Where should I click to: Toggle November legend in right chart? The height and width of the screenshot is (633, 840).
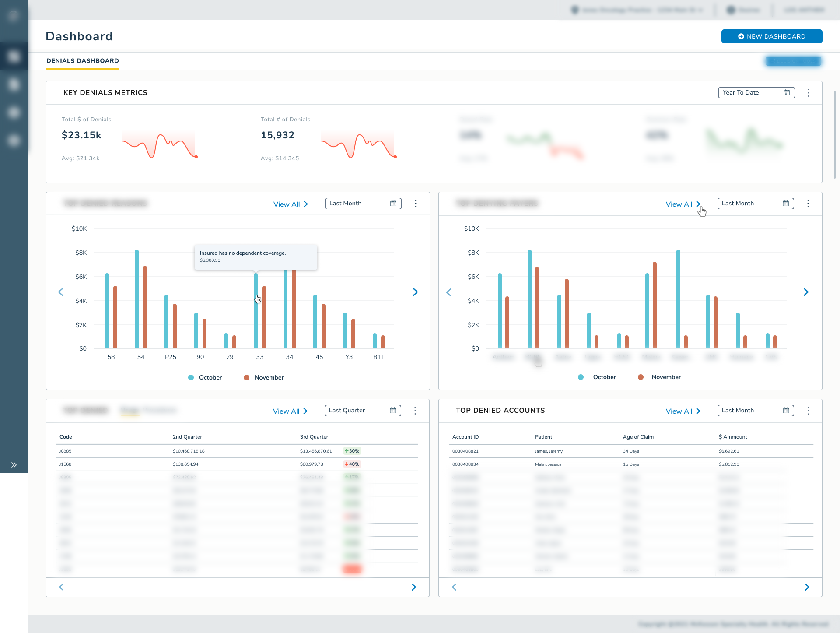point(659,377)
